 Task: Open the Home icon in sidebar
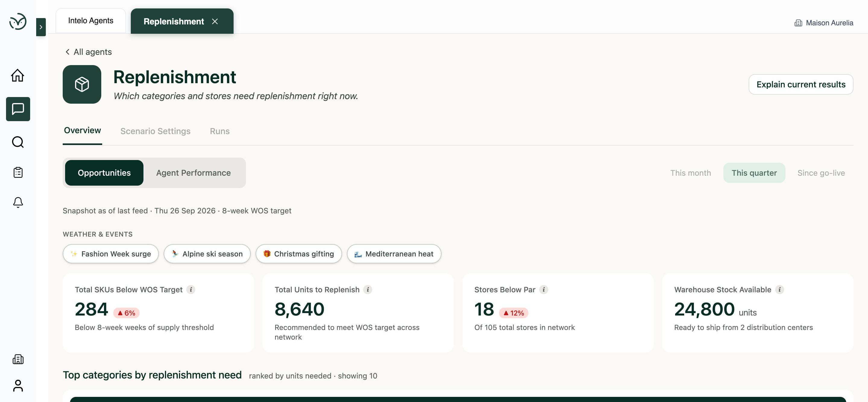coord(17,75)
